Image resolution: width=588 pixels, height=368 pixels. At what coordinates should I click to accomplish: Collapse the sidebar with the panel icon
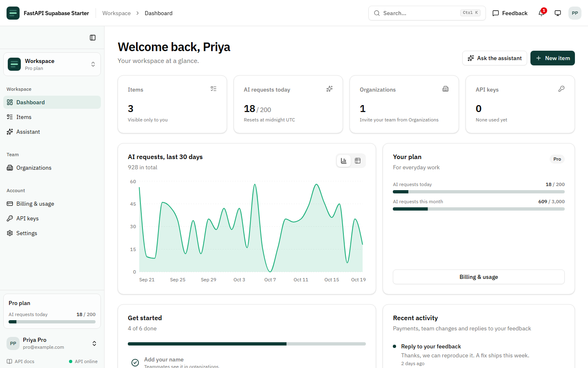[93, 38]
